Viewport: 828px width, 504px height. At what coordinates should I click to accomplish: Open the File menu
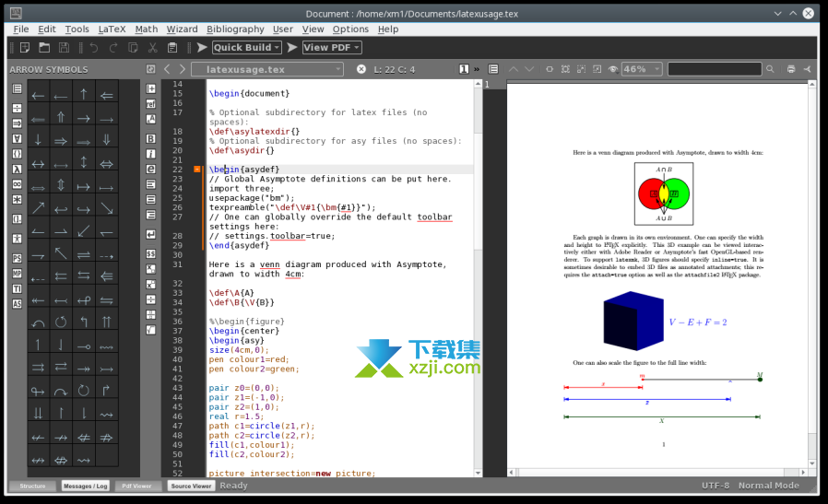(21, 29)
